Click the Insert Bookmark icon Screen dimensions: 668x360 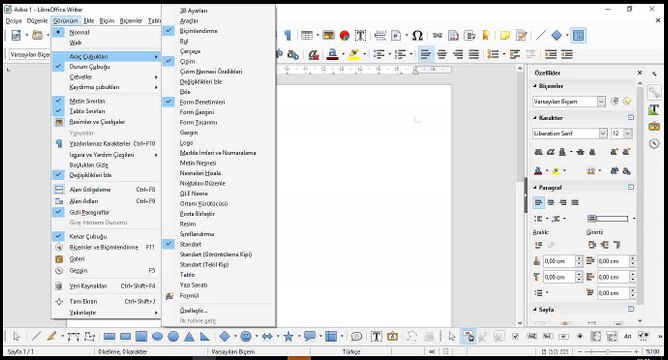pyautogui.click(x=486, y=36)
